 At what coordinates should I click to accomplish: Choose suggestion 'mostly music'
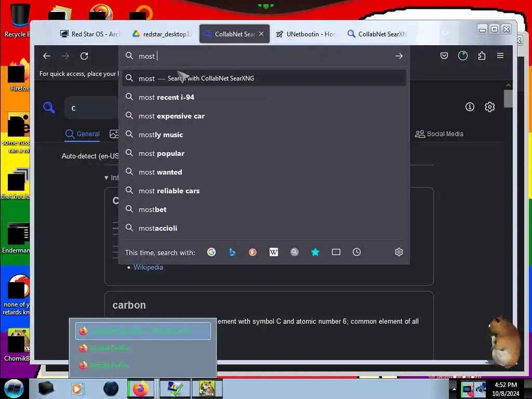pyautogui.click(x=264, y=135)
